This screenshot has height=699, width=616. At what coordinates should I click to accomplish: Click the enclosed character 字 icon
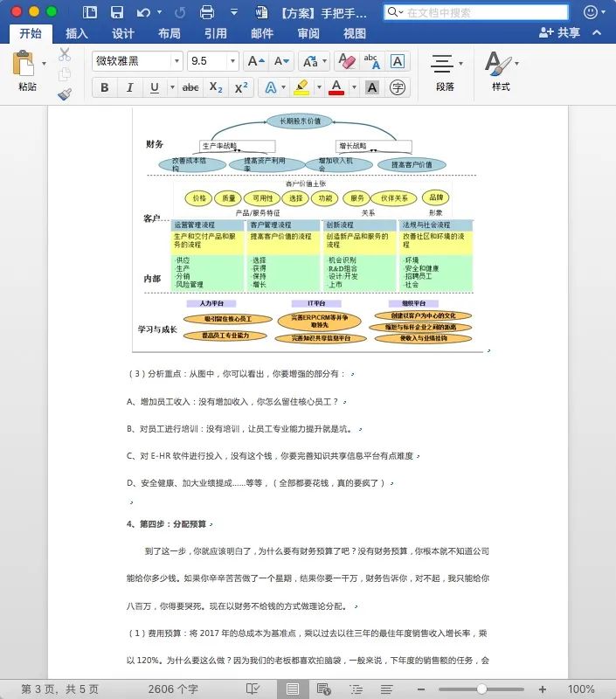click(x=398, y=87)
